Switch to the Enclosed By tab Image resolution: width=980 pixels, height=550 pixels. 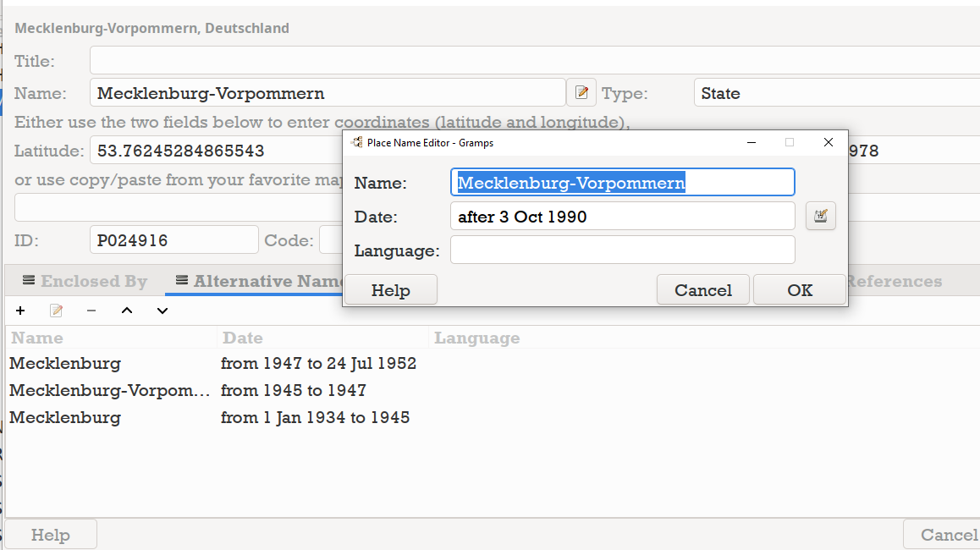[85, 281]
